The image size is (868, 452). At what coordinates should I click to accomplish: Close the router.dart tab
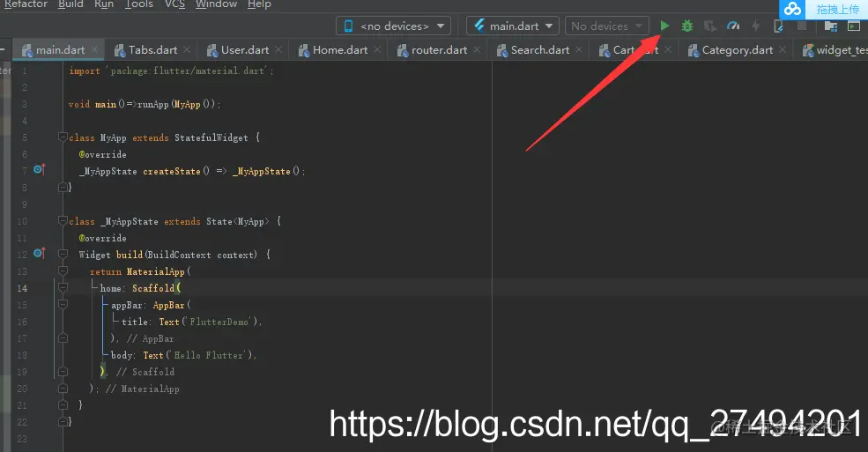(477, 49)
